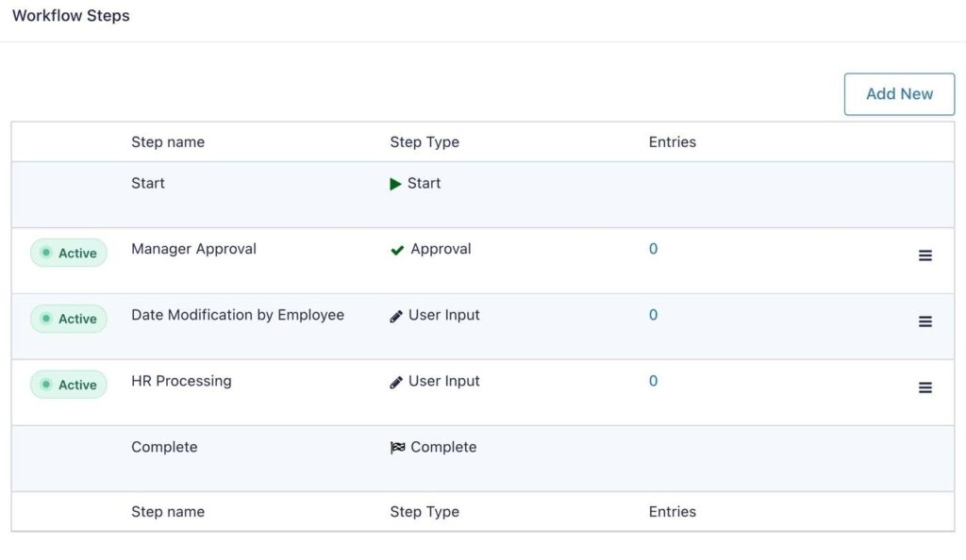Click the pencil icon for Date Modification by Employee
Screen dimensions: 966x560
pyautogui.click(x=396, y=315)
